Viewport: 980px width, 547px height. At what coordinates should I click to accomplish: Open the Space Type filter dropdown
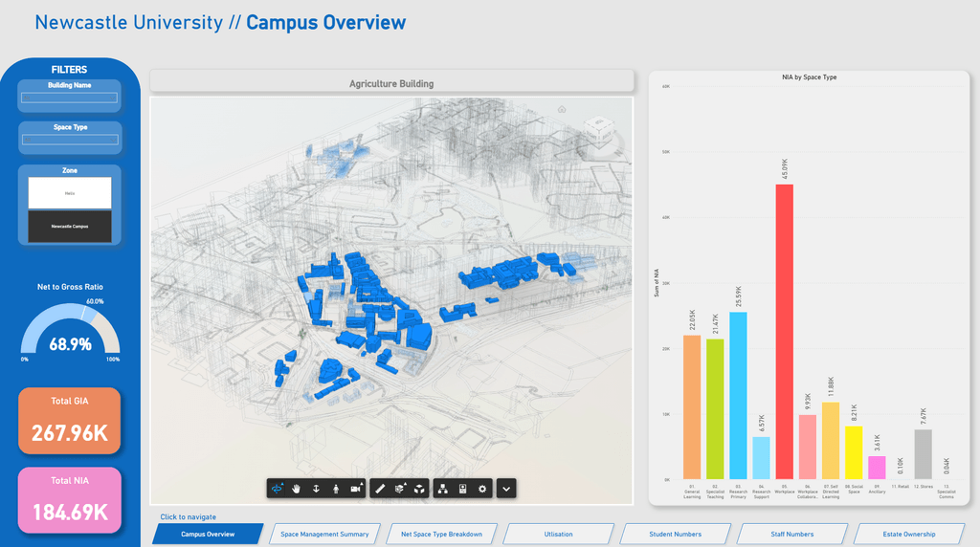(70, 140)
